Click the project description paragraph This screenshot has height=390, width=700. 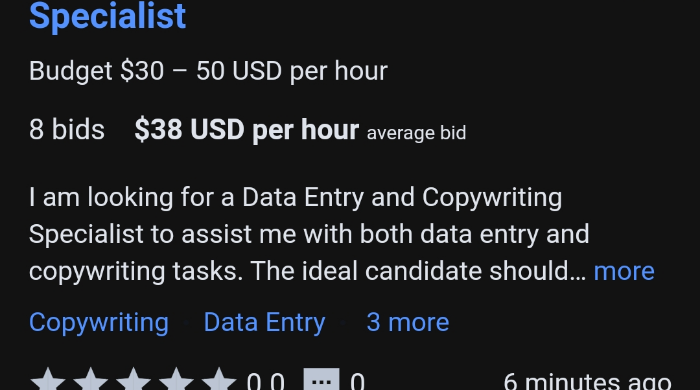342,234
